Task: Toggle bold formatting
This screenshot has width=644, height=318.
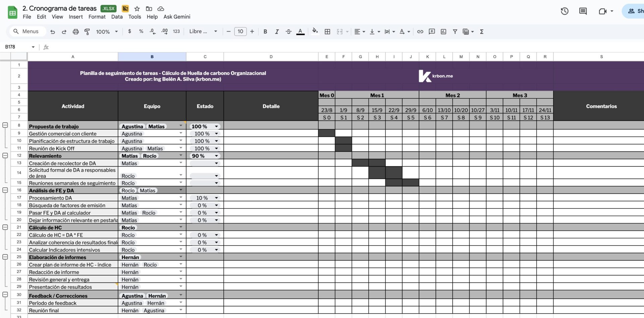Action: pyautogui.click(x=265, y=32)
